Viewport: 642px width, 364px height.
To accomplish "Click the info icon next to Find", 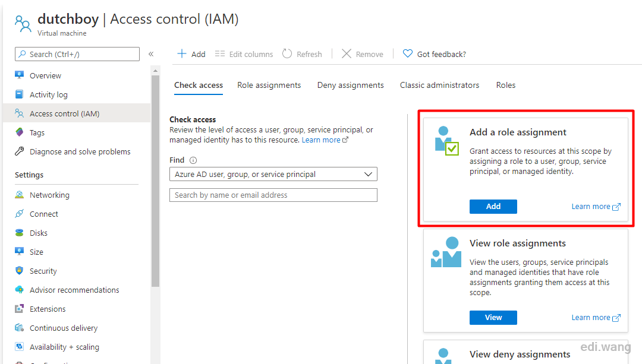I will (x=193, y=160).
